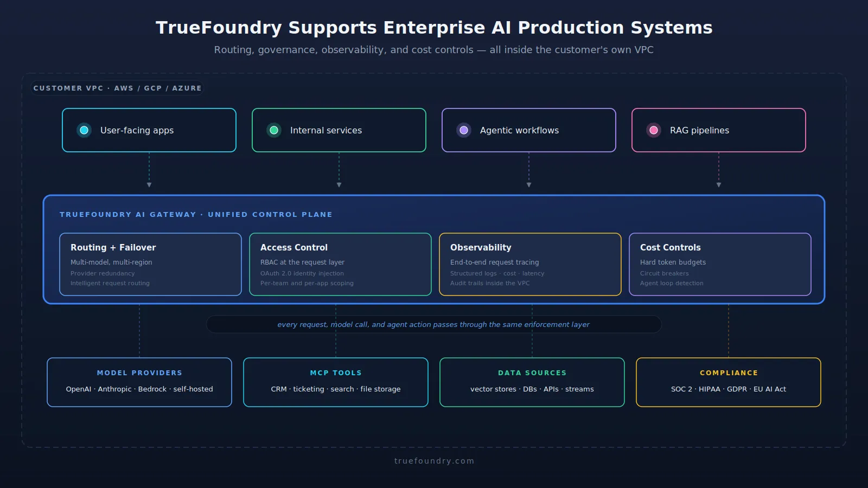This screenshot has height=488, width=868.
Task: Click Per-team and per-app scoping
Action: 307,283
